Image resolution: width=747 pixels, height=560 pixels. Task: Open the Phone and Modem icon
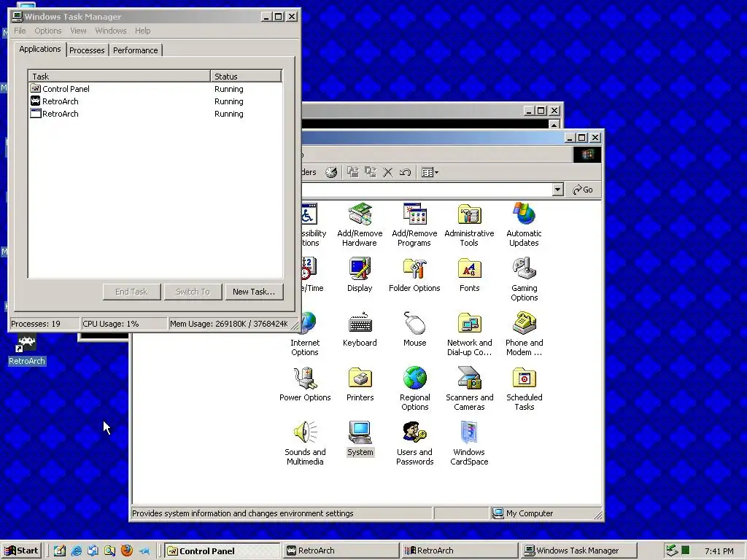click(524, 334)
